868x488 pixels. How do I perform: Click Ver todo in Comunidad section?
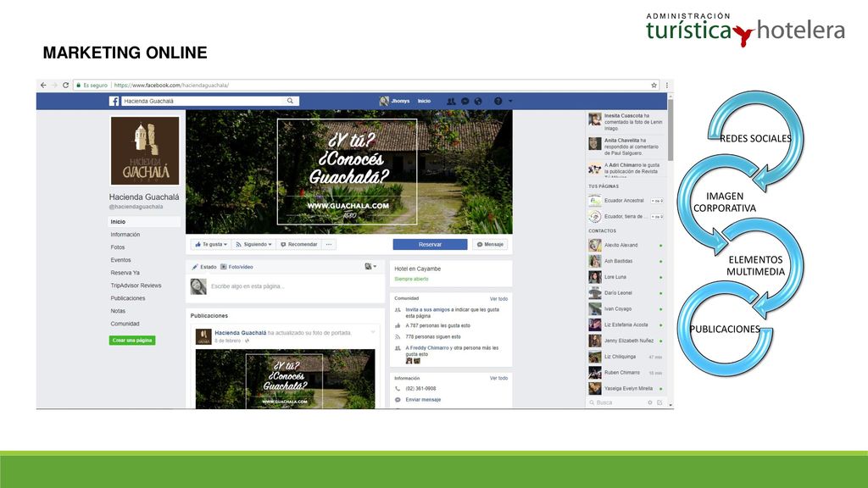[498, 299]
